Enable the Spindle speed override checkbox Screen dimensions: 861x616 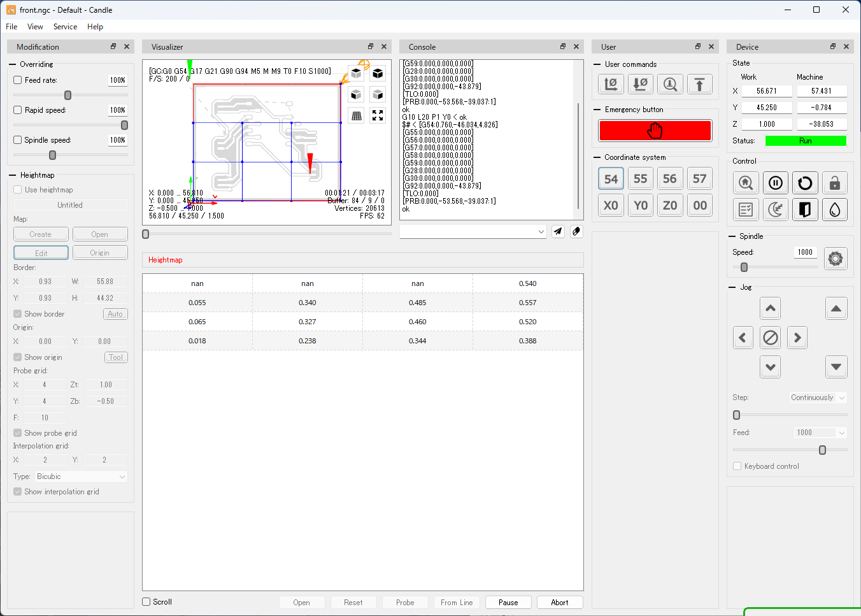coord(18,140)
